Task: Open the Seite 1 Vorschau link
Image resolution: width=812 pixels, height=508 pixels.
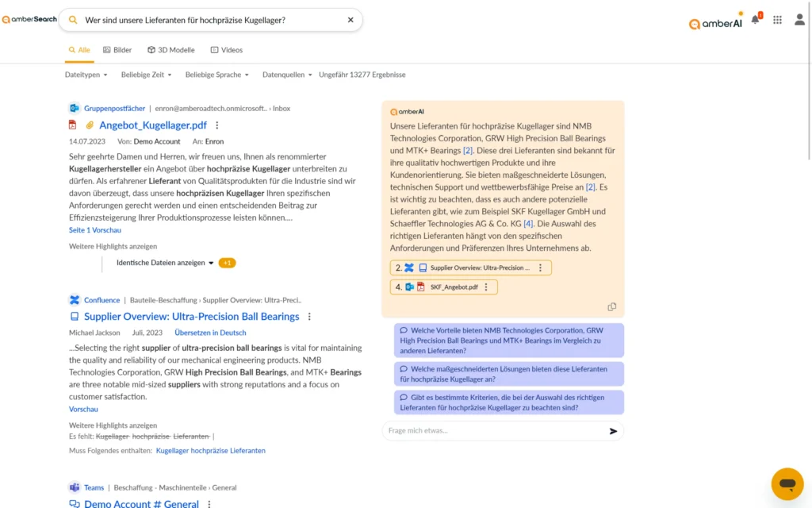Action: 94,229
